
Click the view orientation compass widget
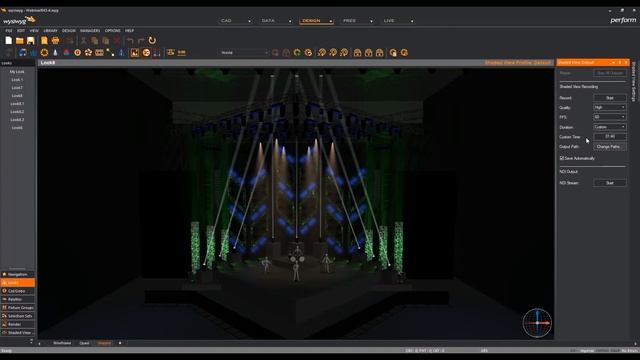click(537, 323)
